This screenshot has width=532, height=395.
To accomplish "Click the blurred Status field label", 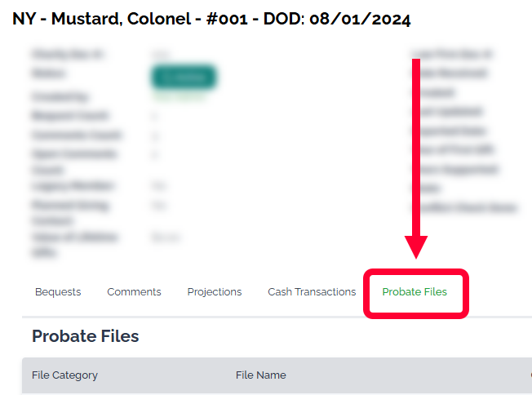I will tap(47, 73).
